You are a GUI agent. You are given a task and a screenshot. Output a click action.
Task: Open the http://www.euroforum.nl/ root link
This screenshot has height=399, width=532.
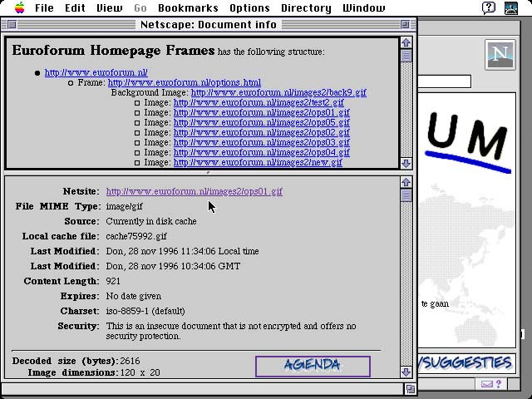(96, 72)
